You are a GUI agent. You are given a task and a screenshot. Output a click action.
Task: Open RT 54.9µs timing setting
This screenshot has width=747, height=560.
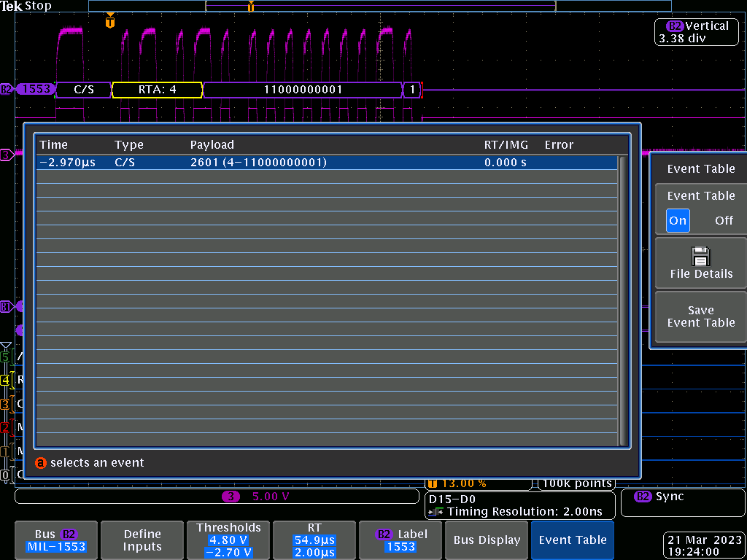pos(314,540)
